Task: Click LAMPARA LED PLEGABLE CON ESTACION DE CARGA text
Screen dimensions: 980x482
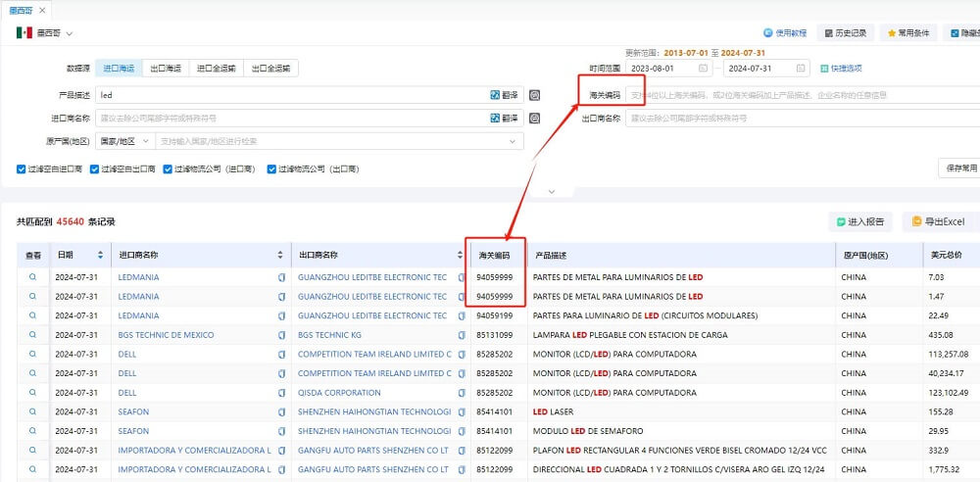Action: coord(630,335)
